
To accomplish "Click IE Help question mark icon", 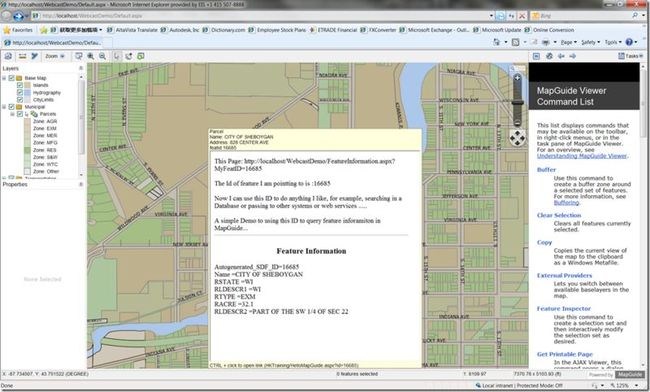I will 629,42.
